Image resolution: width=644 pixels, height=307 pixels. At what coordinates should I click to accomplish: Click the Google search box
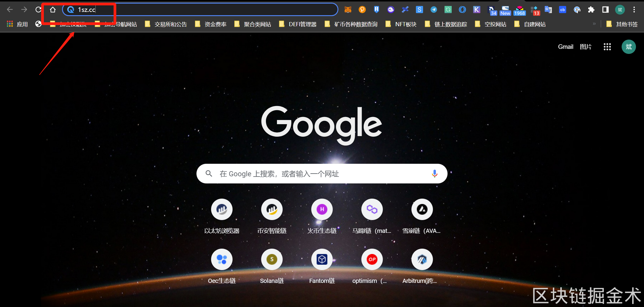click(x=322, y=174)
